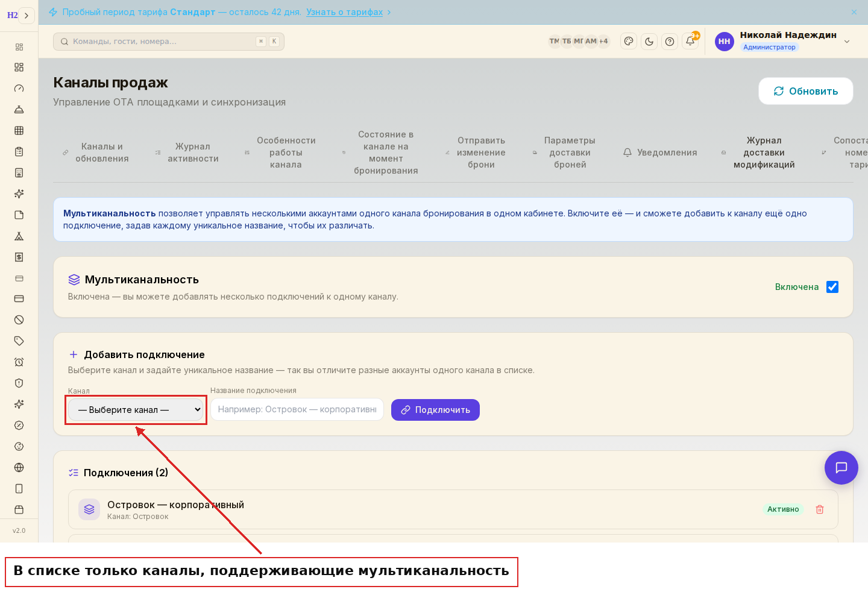Open the chat bubble floating button

pyautogui.click(x=841, y=468)
